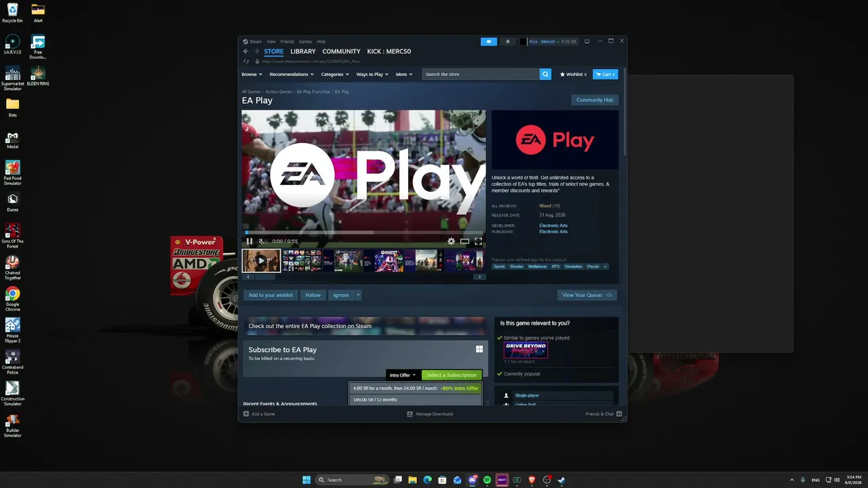This screenshot has height=488, width=868.
Task: Open Windows Start menu
Action: point(307,480)
